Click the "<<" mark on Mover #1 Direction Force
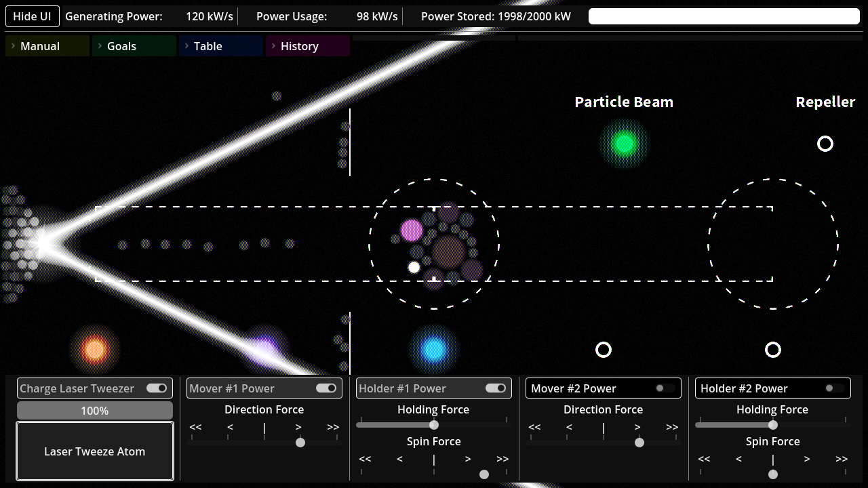868x488 pixels. [x=195, y=427]
